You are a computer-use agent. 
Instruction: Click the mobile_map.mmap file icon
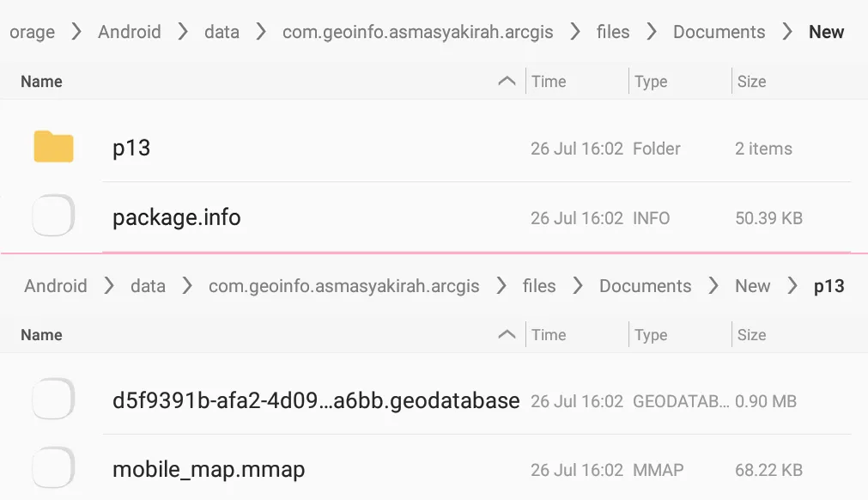click(x=53, y=470)
